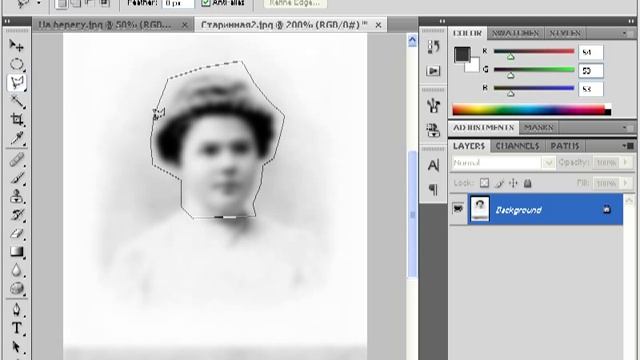
Task: Click the canvas vertical scrollbar up arrow
Action: pyautogui.click(x=412, y=40)
